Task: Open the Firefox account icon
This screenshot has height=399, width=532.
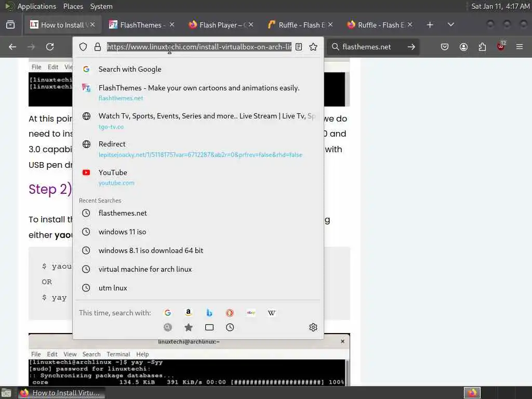Action: tap(463, 47)
